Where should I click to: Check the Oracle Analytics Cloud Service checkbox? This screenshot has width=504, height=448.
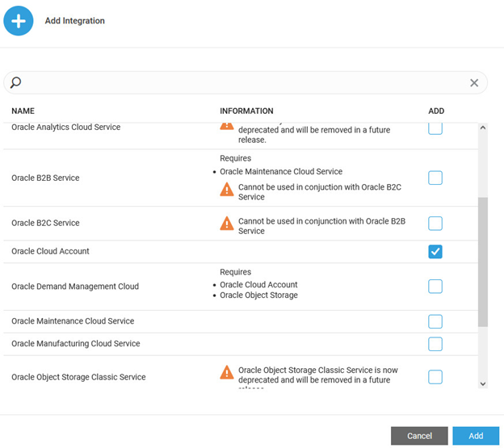(x=435, y=128)
